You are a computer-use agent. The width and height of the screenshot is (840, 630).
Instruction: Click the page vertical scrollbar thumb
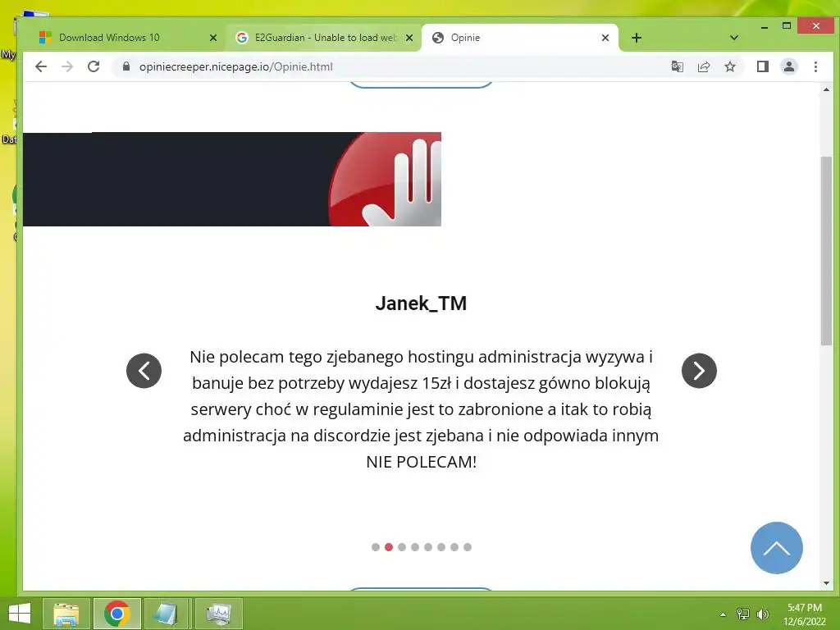point(826,251)
